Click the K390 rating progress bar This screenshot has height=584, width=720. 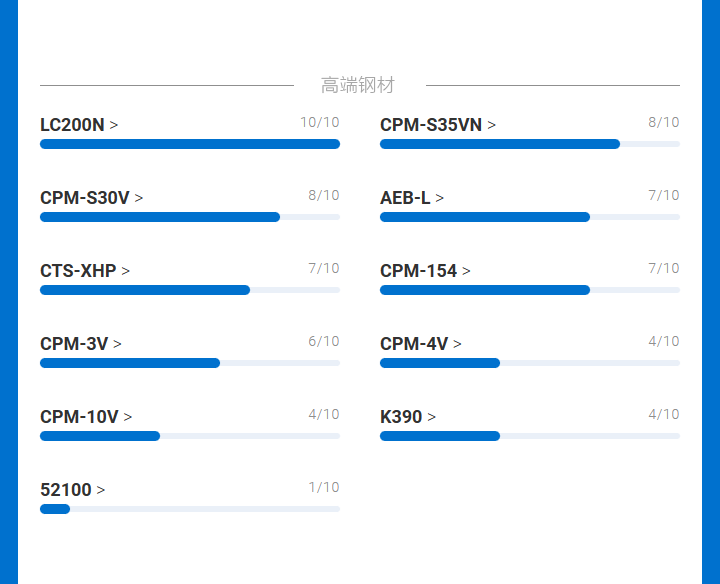[x=530, y=436]
